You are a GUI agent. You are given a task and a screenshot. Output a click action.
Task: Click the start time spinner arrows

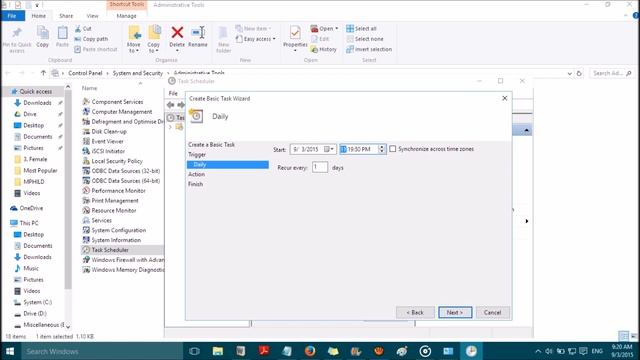382,149
